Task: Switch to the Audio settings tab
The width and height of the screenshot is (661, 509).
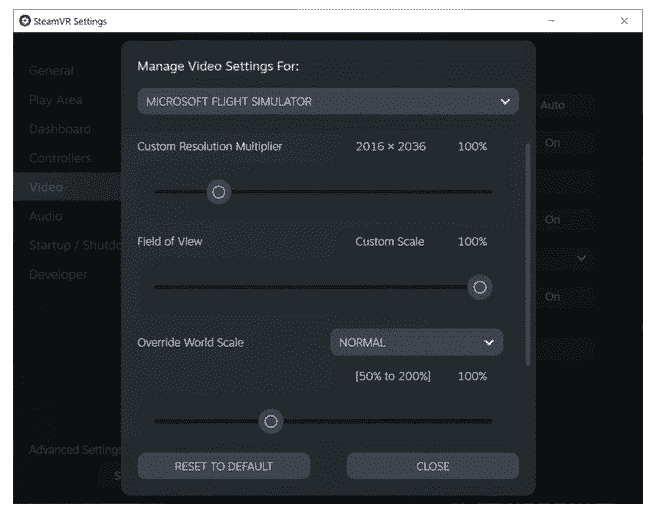Action: coord(46,216)
